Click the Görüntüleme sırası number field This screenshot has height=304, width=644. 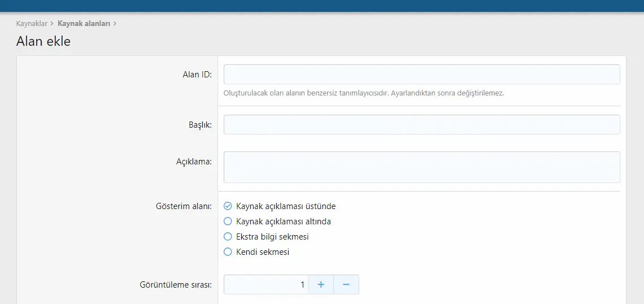pos(266,285)
